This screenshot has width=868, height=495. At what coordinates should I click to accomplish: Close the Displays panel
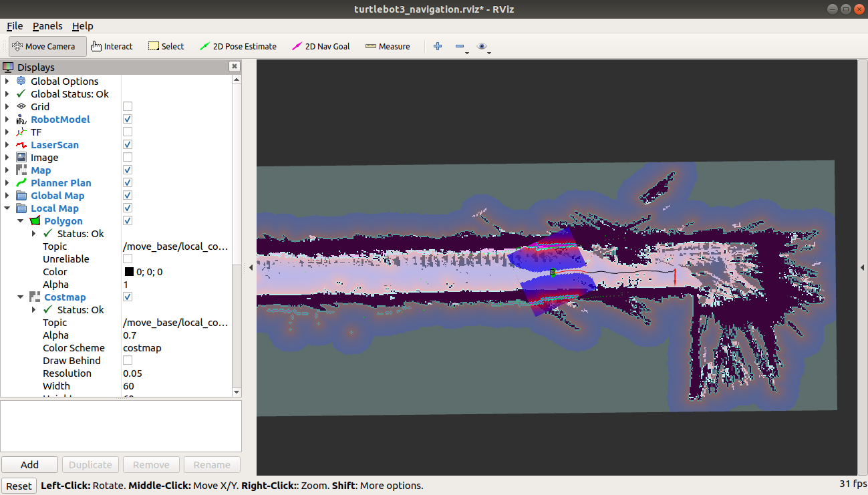click(235, 66)
